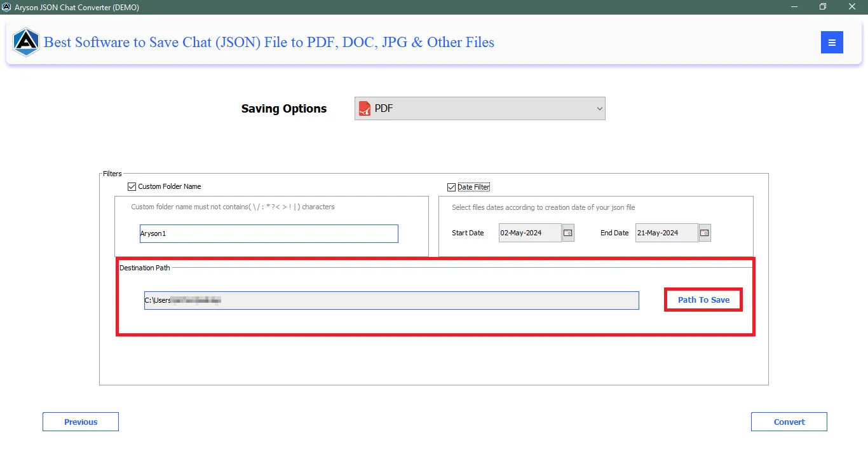Screen dimensions: 868x463
Task: Uncheck the Custom Folder Name checkbox
Action: click(132, 187)
